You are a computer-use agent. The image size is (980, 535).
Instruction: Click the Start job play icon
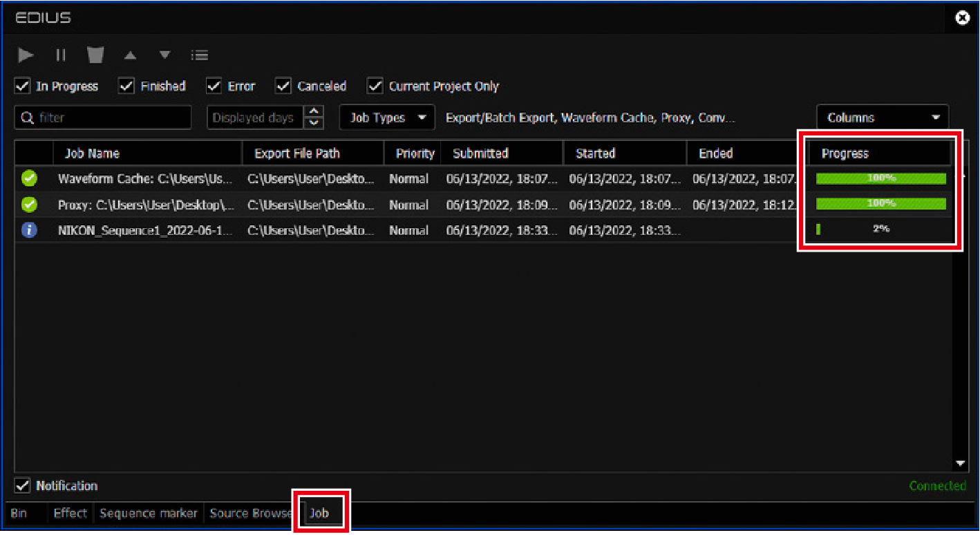tap(26, 55)
